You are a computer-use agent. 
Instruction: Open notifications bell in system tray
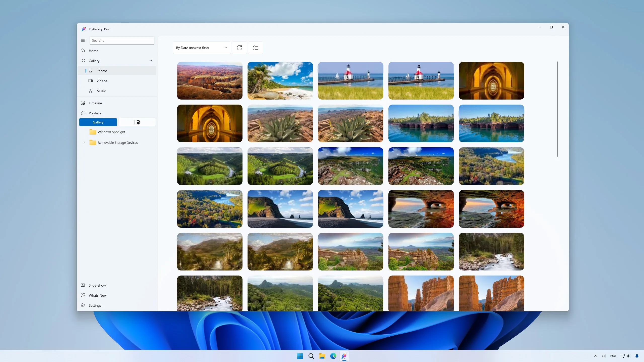coord(637,356)
